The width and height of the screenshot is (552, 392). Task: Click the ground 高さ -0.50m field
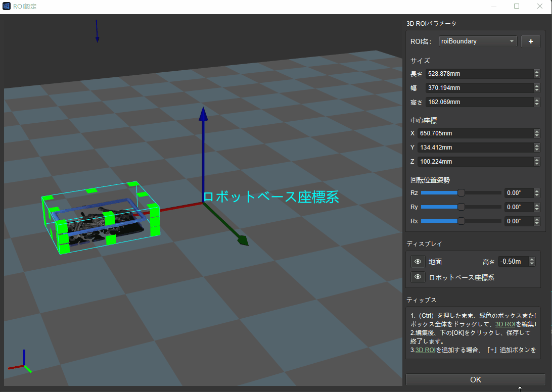513,262
